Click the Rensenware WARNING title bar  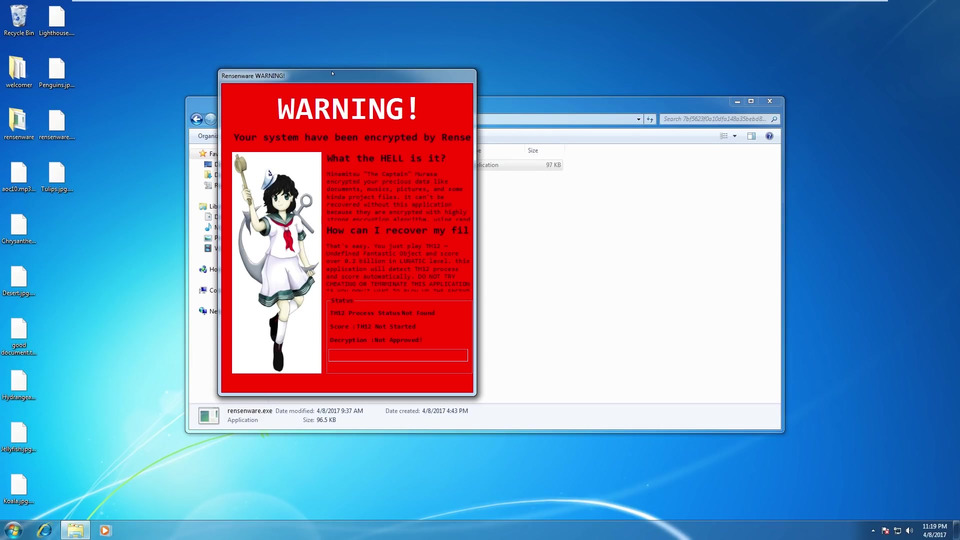pyautogui.click(x=347, y=75)
